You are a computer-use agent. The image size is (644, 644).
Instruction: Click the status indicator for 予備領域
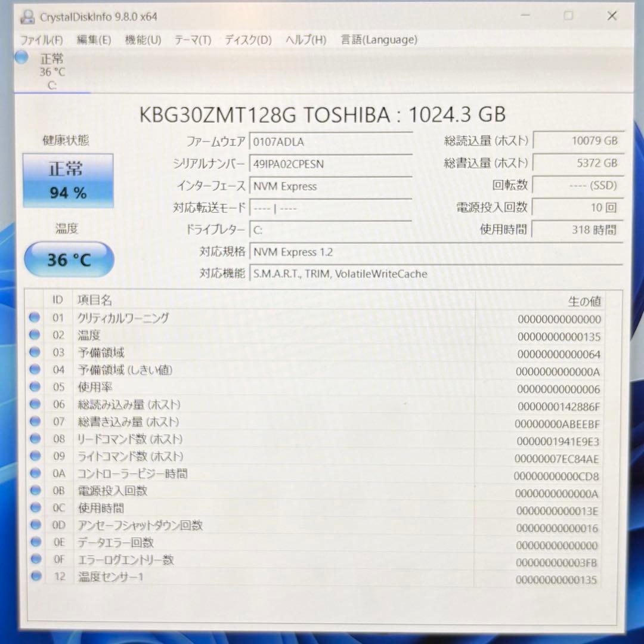click(34, 352)
